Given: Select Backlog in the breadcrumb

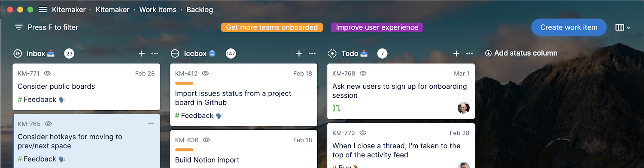Looking at the screenshot, I should (x=200, y=9).
